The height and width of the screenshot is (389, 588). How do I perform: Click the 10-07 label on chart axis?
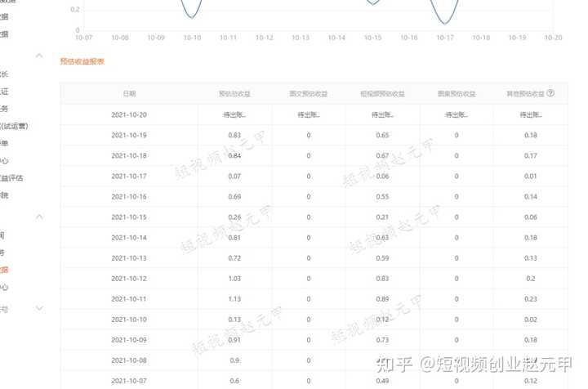click(84, 38)
